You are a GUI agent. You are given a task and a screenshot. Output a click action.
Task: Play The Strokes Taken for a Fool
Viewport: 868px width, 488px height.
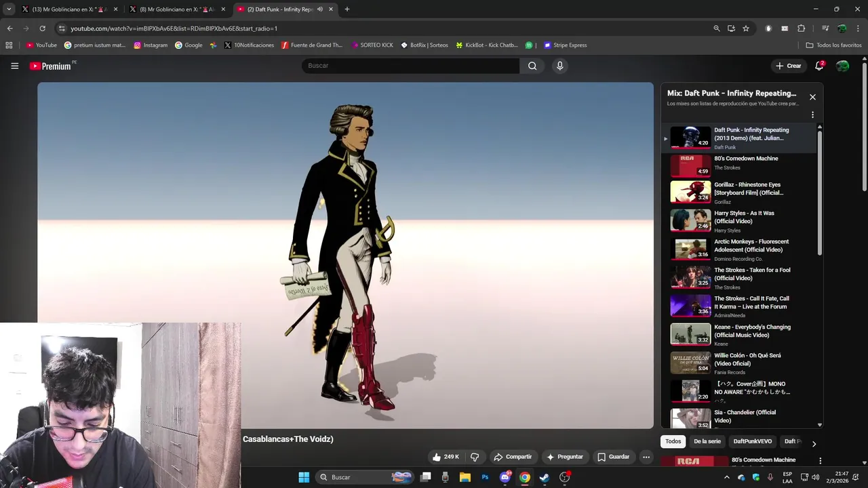click(740, 278)
